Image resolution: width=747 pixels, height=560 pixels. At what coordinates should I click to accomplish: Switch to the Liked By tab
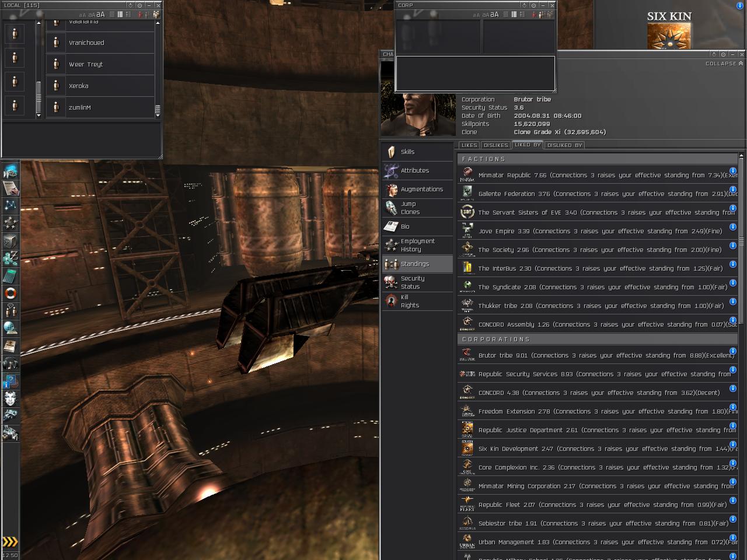pyautogui.click(x=528, y=145)
